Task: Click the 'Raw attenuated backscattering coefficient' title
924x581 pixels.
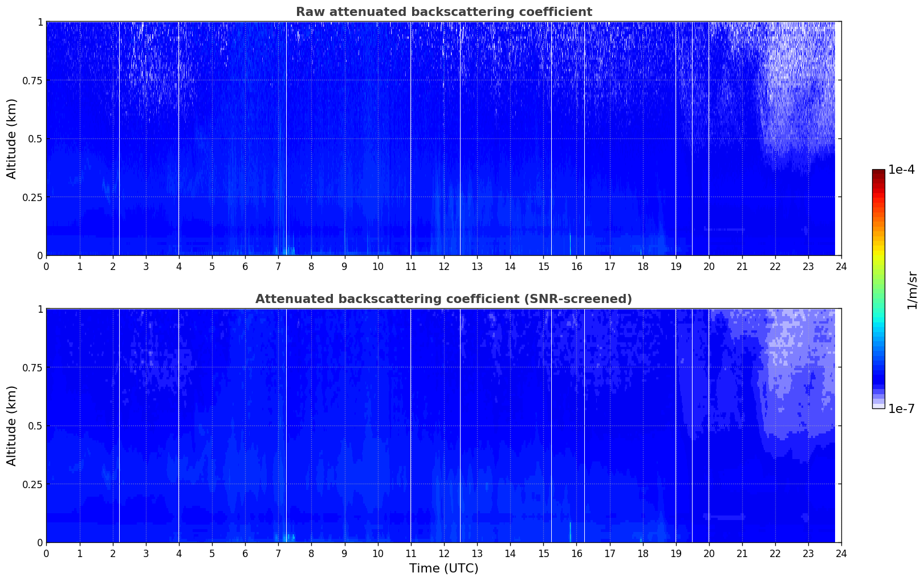Action: pyautogui.click(x=443, y=12)
